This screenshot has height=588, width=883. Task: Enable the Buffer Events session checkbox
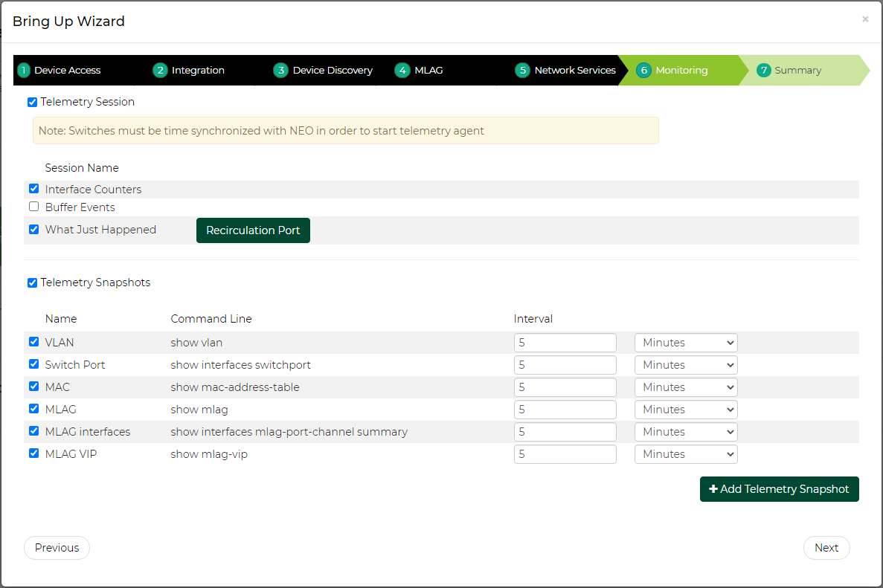point(33,207)
